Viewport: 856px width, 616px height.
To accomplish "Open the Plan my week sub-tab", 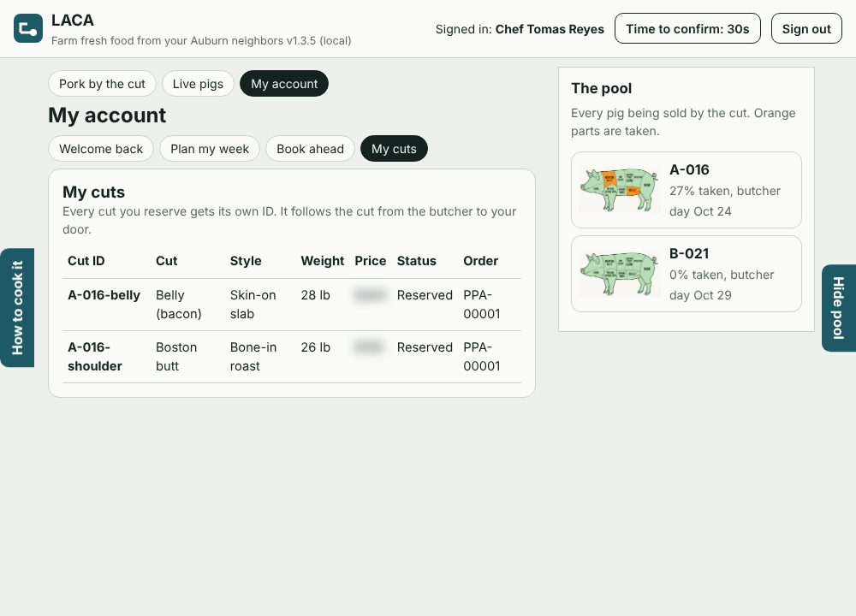I will point(210,148).
